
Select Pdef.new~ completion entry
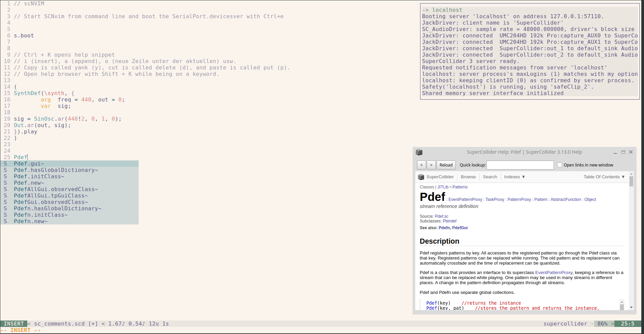pos(69,183)
